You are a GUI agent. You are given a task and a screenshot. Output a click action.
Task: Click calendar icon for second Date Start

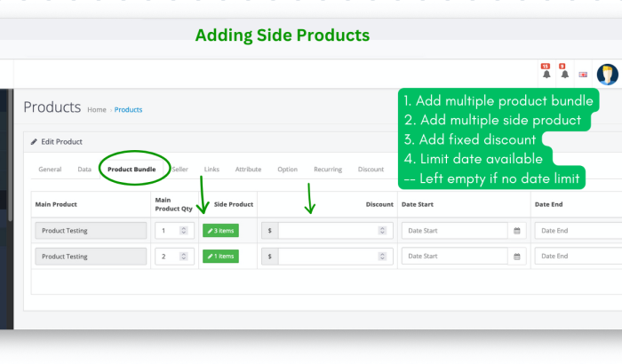tap(517, 257)
